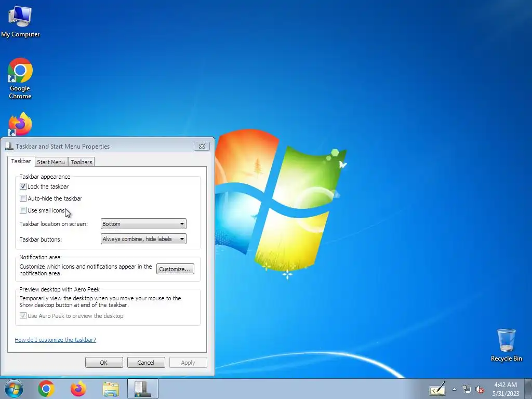Click the Apply button
This screenshot has height=399, width=532.
click(x=188, y=362)
